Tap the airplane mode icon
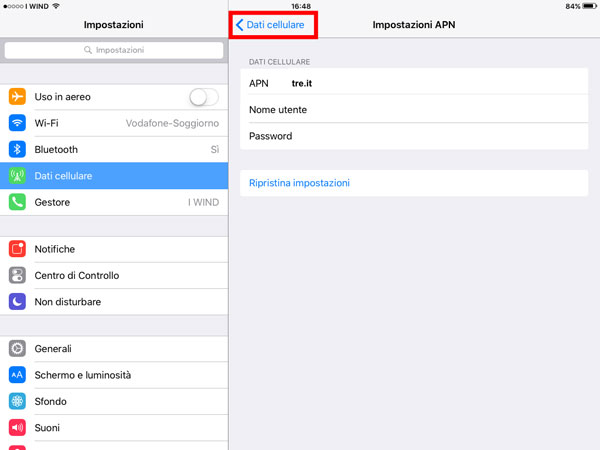Screen dimensions: 600x450 coord(17,97)
